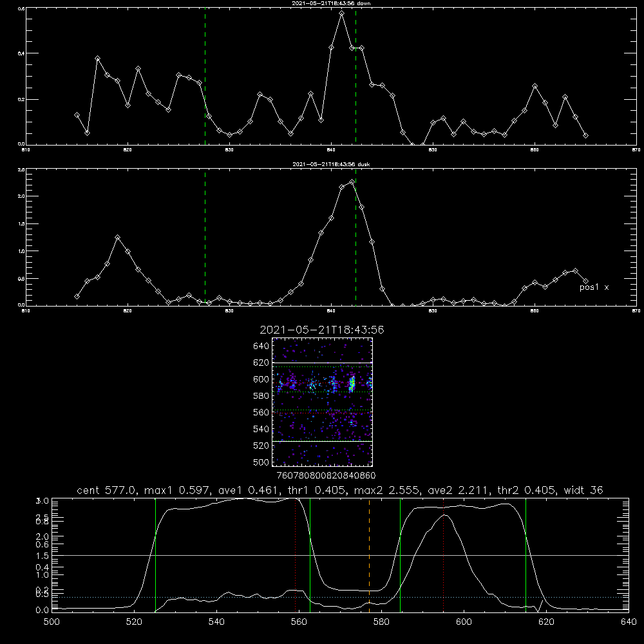644x644 pixels.
Task: Click the 'pos1 x' label
Action: coord(594,287)
